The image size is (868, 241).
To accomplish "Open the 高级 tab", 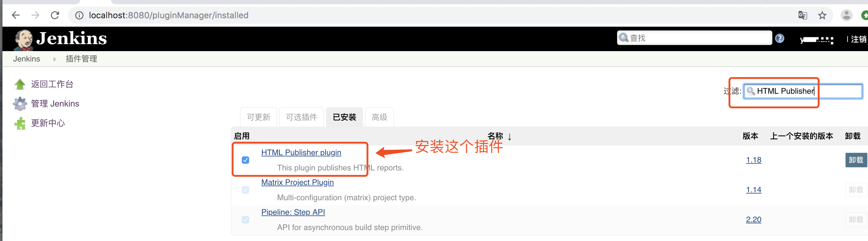I will (379, 117).
